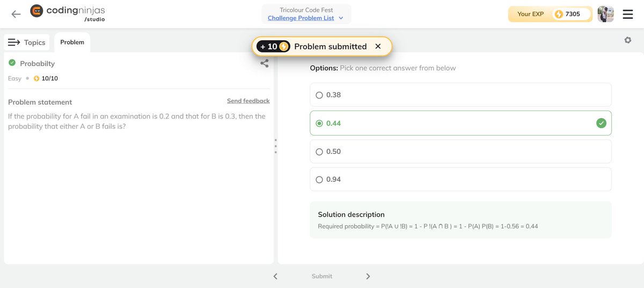The width and height of the screenshot is (644, 288).
Task: Click the +10 reward badge
Action: pos(273,47)
